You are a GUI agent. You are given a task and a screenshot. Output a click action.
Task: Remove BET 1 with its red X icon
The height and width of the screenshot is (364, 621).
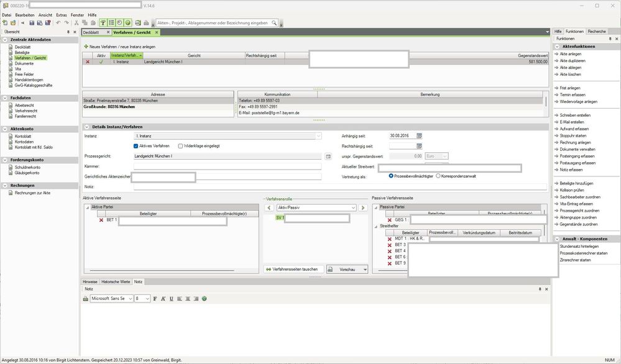(101, 220)
